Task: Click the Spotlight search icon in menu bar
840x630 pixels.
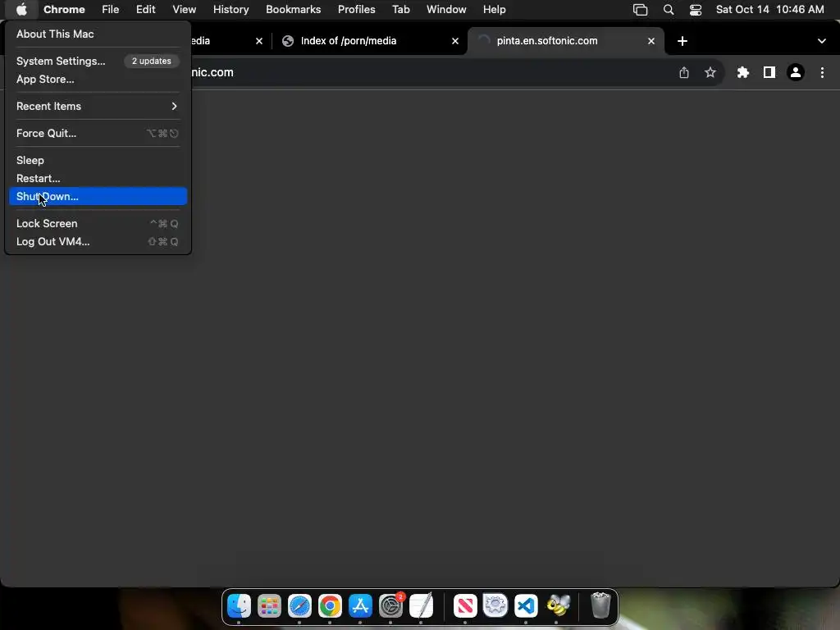Action: (668, 10)
